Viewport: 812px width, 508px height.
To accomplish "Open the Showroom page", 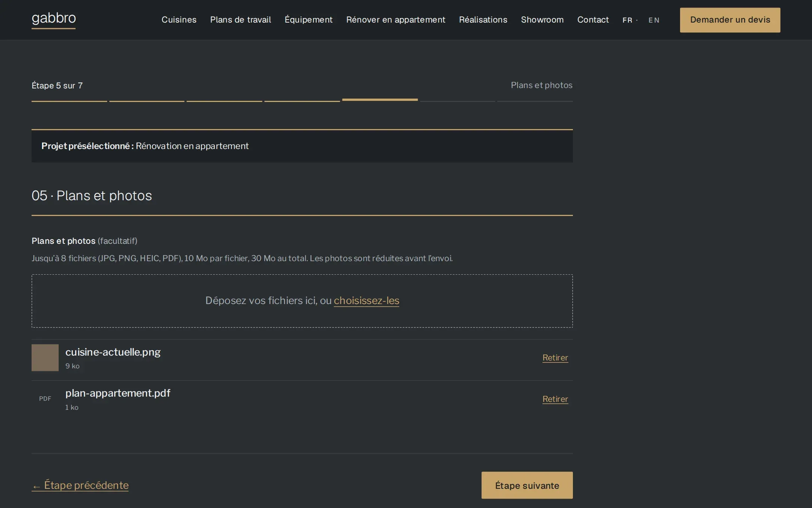I will pyautogui.click(x=542, y=20).
